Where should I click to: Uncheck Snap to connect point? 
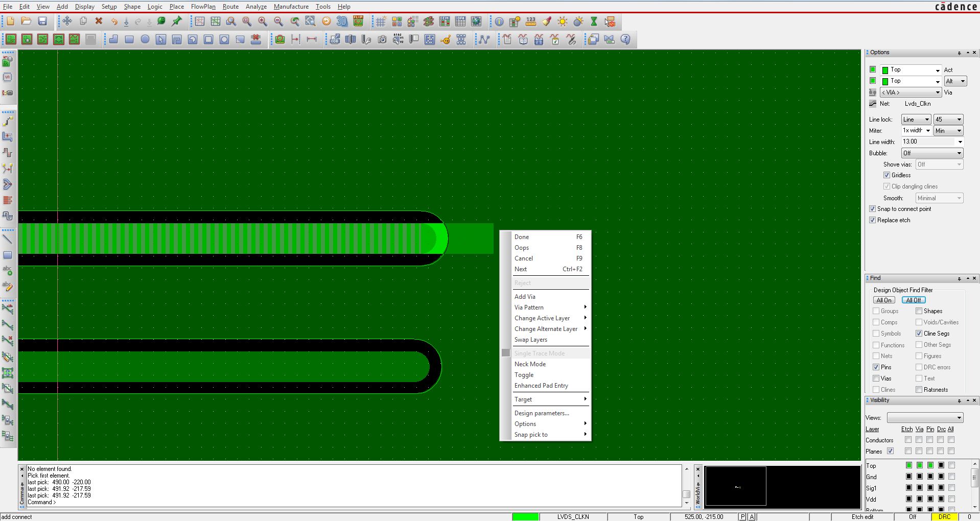click(873, 209)
